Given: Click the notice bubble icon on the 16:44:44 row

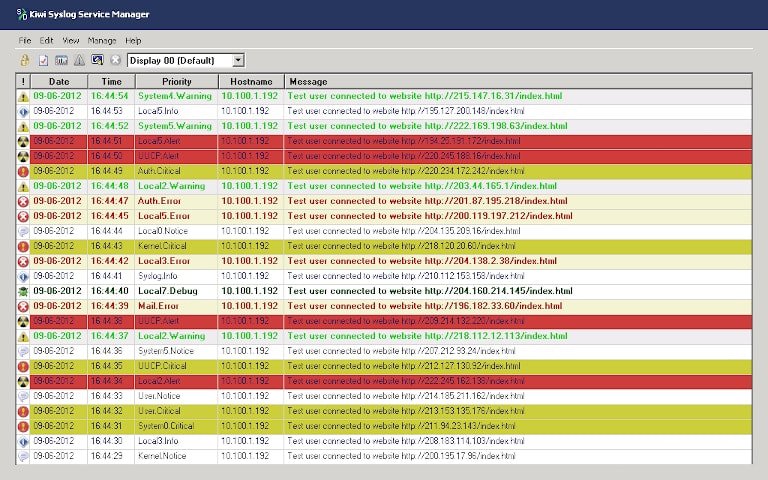Looking at the screenshot, I should pos(23,232).
